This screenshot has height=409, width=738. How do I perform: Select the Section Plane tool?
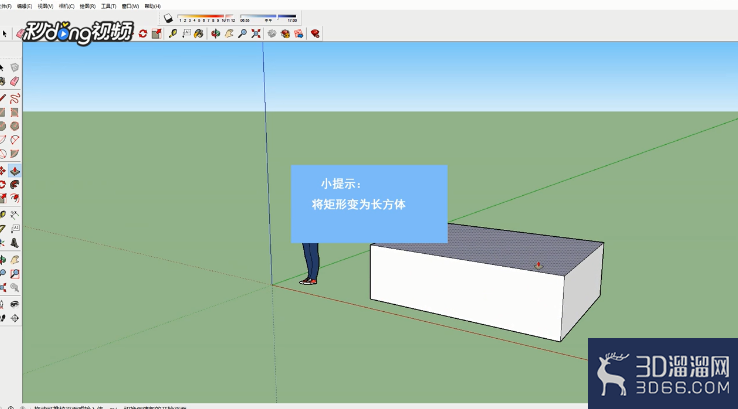click(15, 318)
